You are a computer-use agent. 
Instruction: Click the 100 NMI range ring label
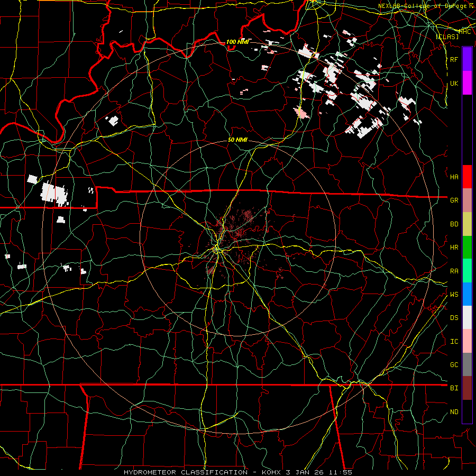(237, 42)
